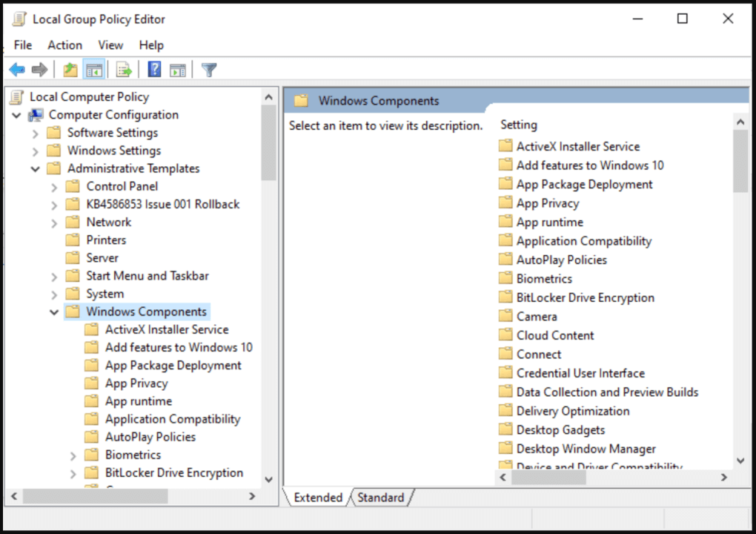Click the Forward navigation arrow
756x534 pixels.
39,69
